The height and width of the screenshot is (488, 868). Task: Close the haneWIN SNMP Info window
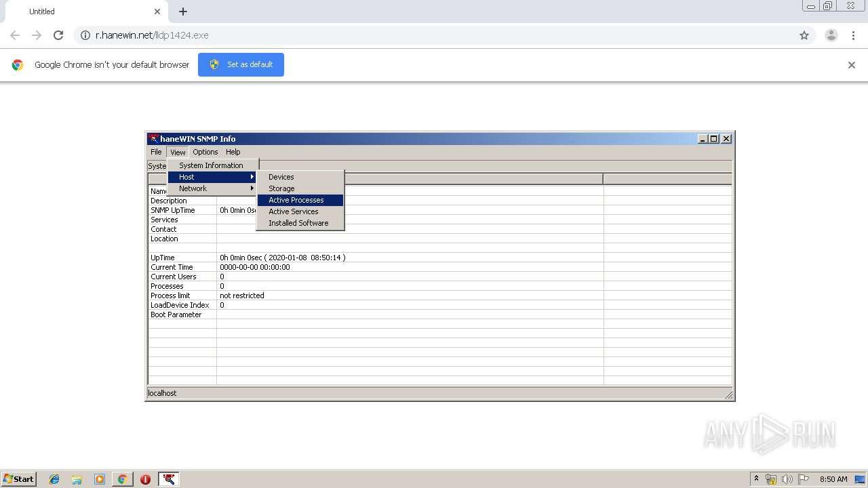coord(726,138)
